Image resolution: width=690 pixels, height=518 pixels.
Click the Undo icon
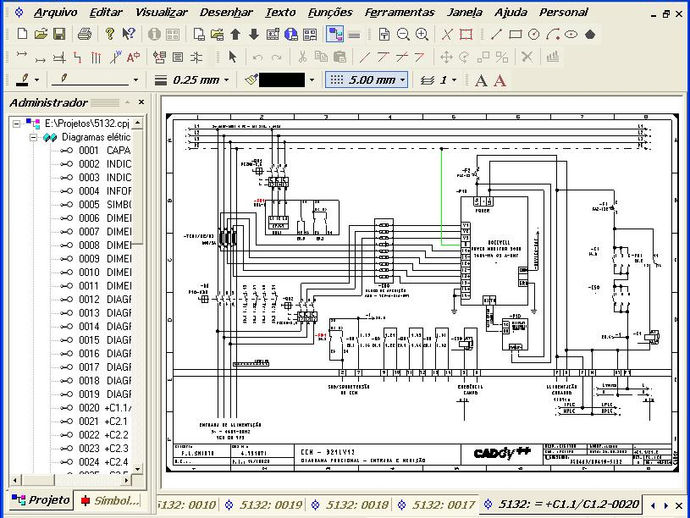click(x=258, y=57)
